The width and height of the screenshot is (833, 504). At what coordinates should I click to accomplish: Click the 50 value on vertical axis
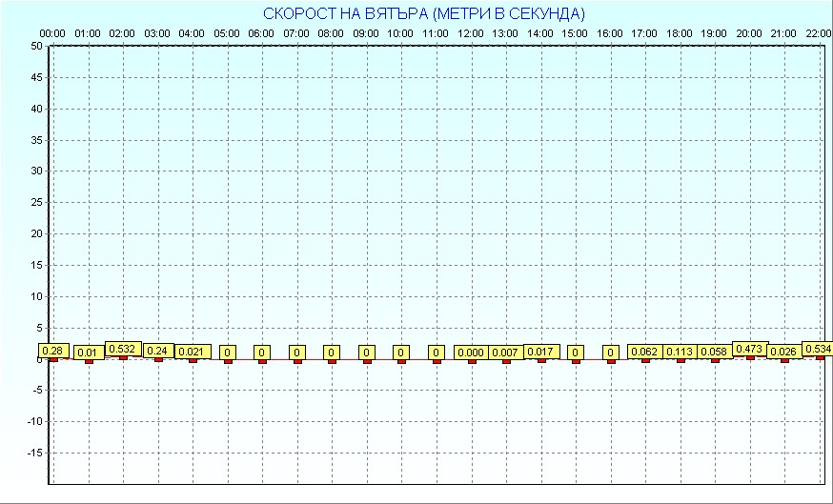tap(36, 46)
